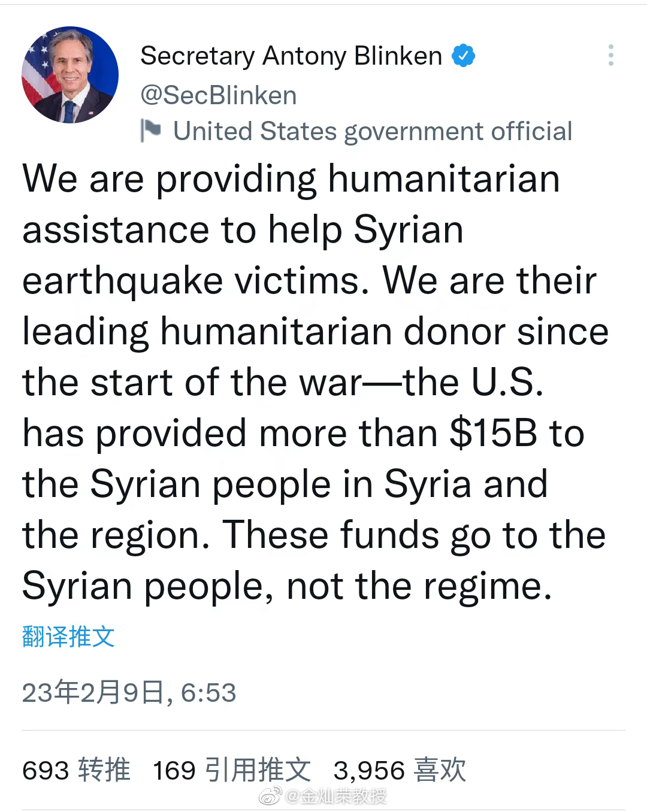The height and width of the screenshot is (812, 647).
Task: Click the first "humanitarian" in the tweet's opening line
Action: [444, 178]
